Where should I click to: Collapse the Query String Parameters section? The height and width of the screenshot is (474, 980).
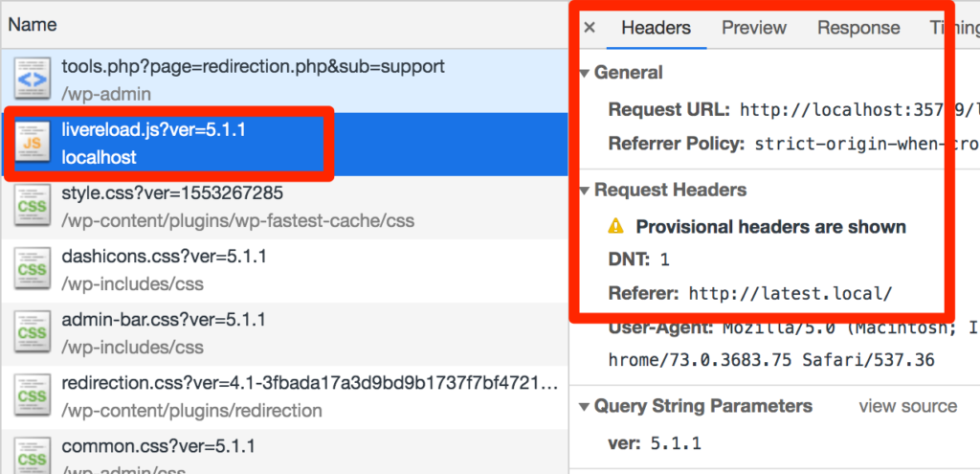coord(585,407)
